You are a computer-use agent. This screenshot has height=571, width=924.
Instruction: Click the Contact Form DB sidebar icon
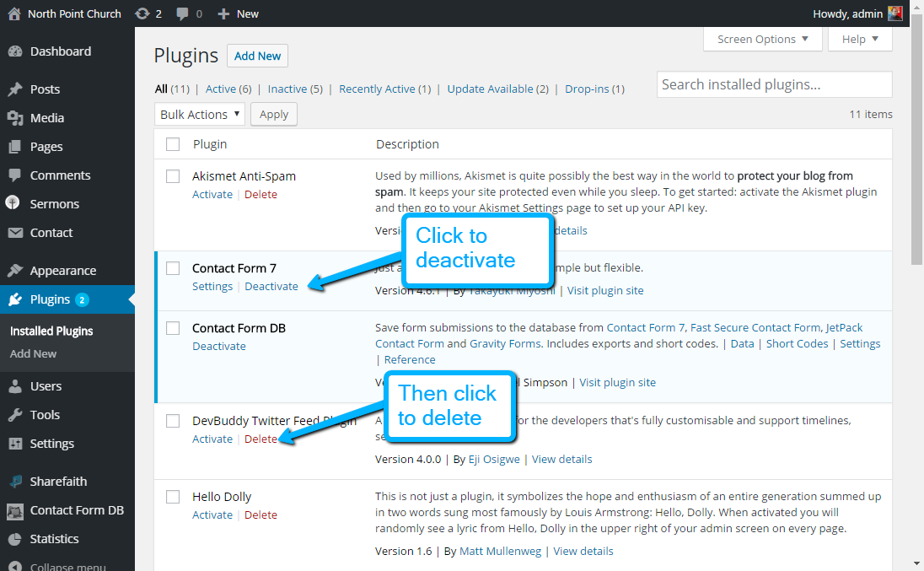(x=14, y=511)
